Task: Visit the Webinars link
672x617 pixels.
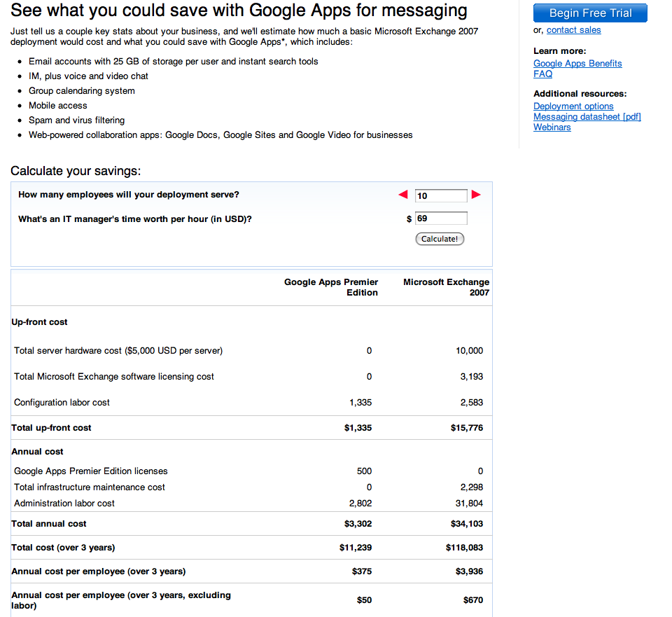Action: [552, 127]
